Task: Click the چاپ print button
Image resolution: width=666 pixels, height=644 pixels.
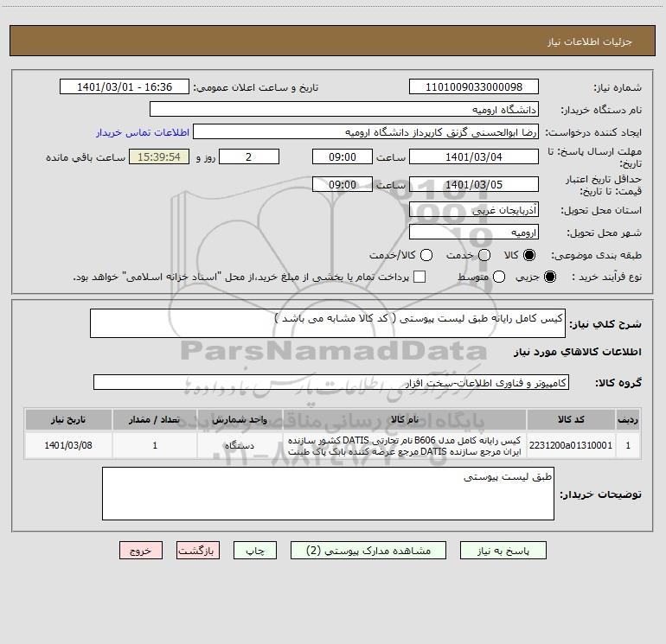Action: coord(255,550)
